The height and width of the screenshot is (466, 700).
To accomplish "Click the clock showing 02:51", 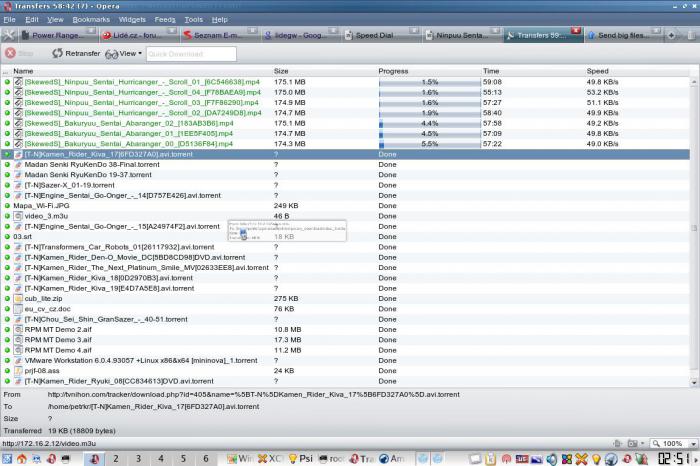I will click(674, 458).
